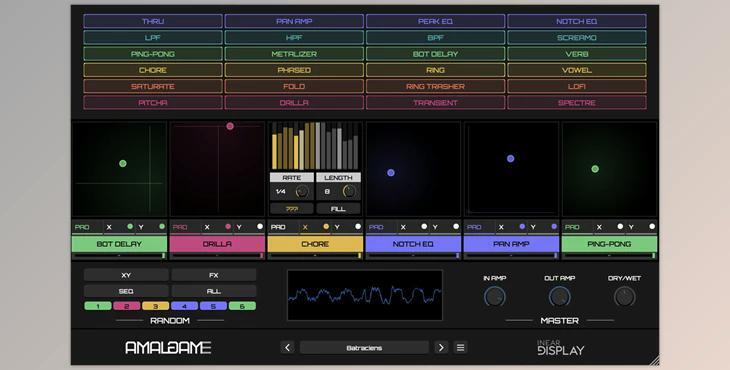The height and width of the screenshot is (370, 730).
Task: Click the OUT AMP knob
Action: [x=559, y=296]
